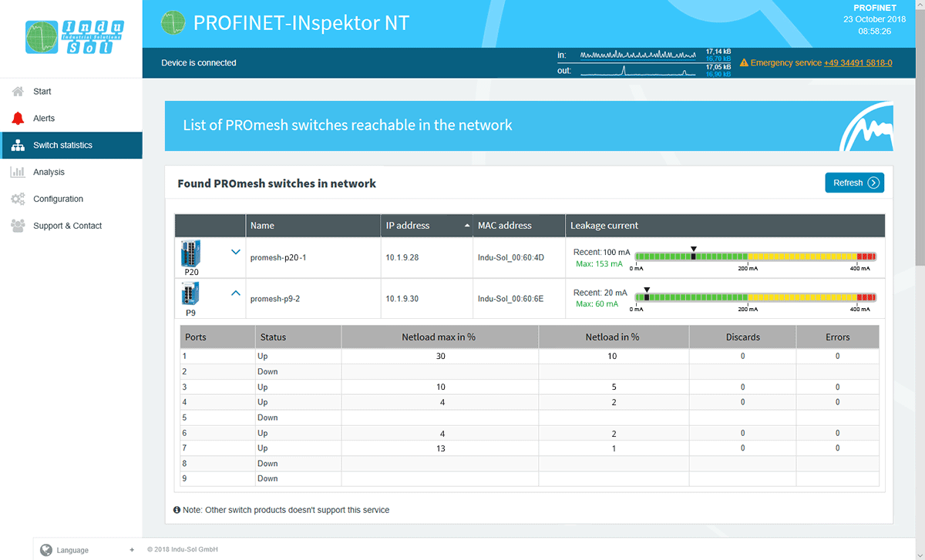Select the Switch statistics network icon
The width and height of the screenshot is (925, 560).
(x=17, y=145)
